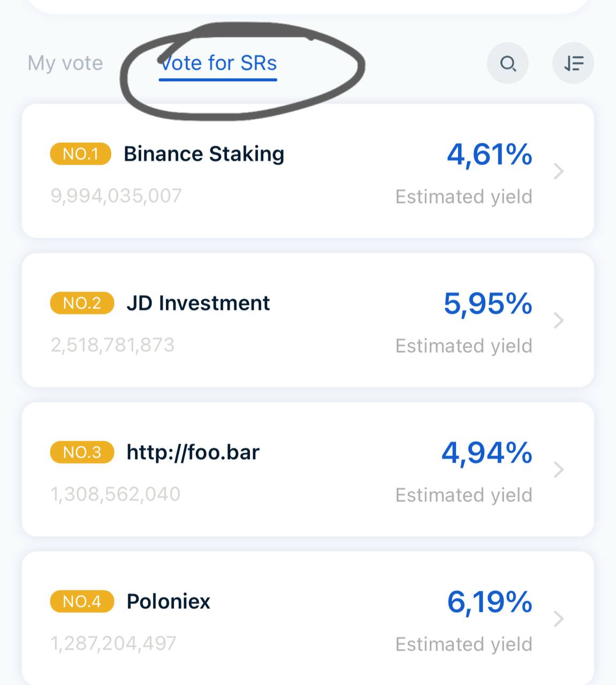The width and height of the screenshot is (616, 685).
Task: Open the Binance Staking name
Action: pyautogui.click(x=204, y=154)
